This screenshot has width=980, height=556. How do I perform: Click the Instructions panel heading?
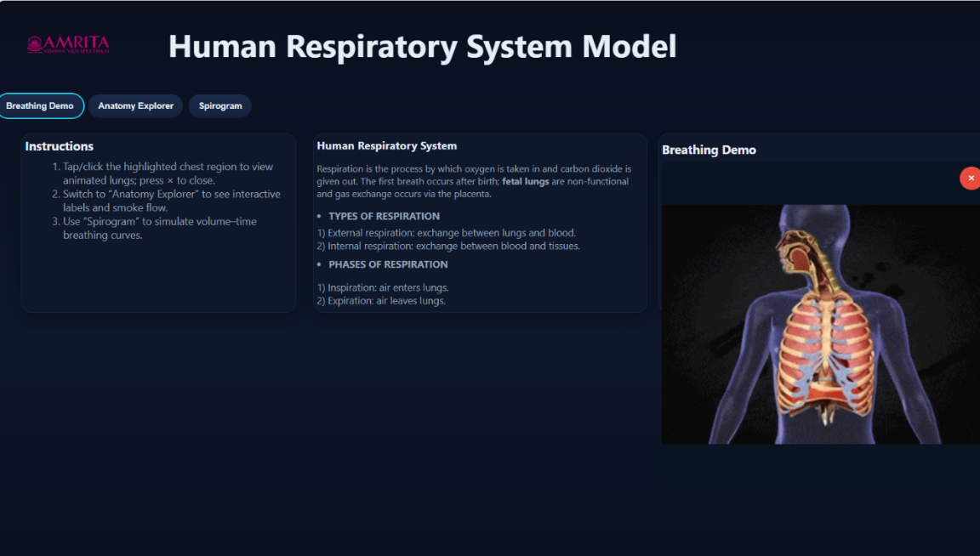60,146
